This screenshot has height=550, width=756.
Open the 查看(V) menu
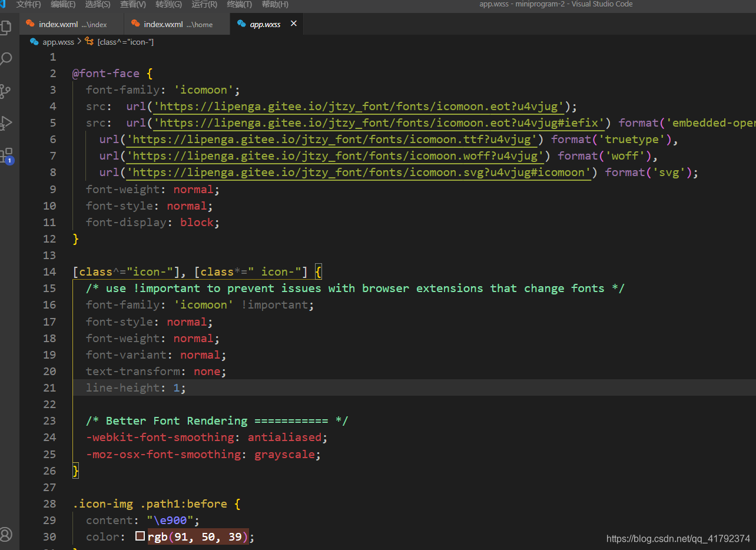point(133,4)
